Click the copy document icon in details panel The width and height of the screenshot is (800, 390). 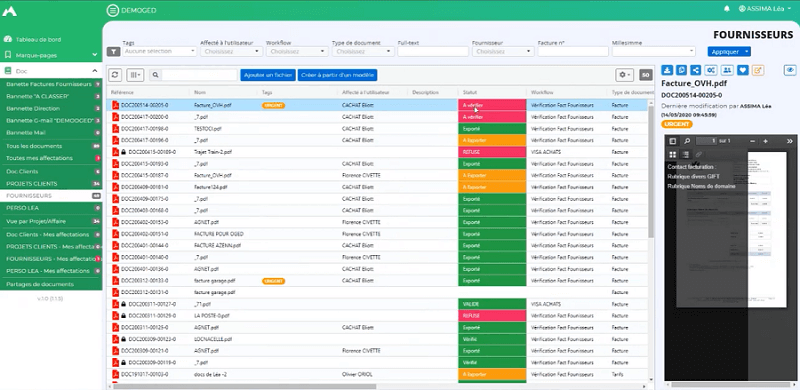pos(681,70)
